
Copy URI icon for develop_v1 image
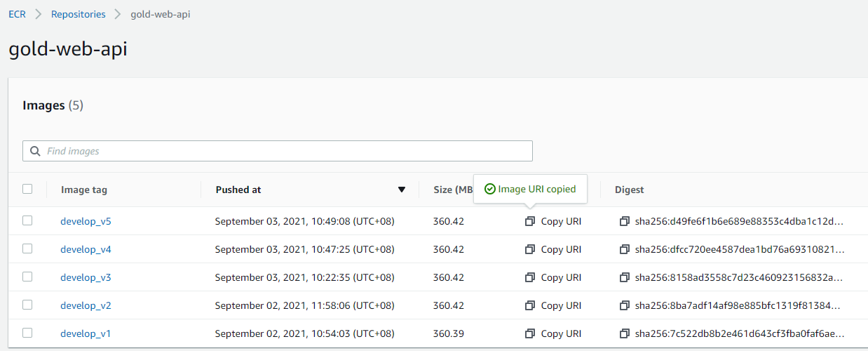coord(530,333)
